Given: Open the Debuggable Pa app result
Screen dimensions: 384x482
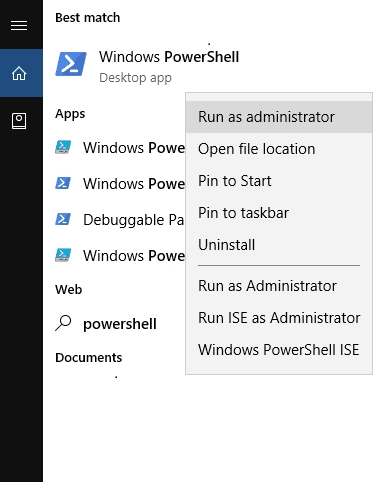Looking at the screenshot, I should pyautogui.click(x=133, y=220).
